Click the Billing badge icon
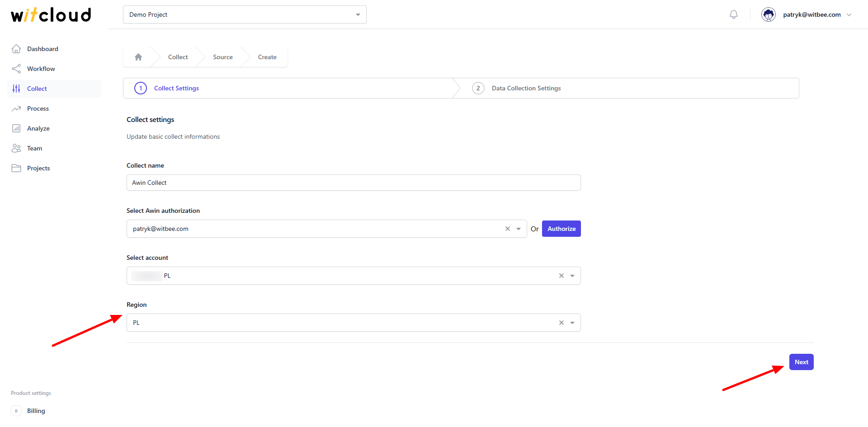This screenshot has width=868, height=427. [16, 411]
